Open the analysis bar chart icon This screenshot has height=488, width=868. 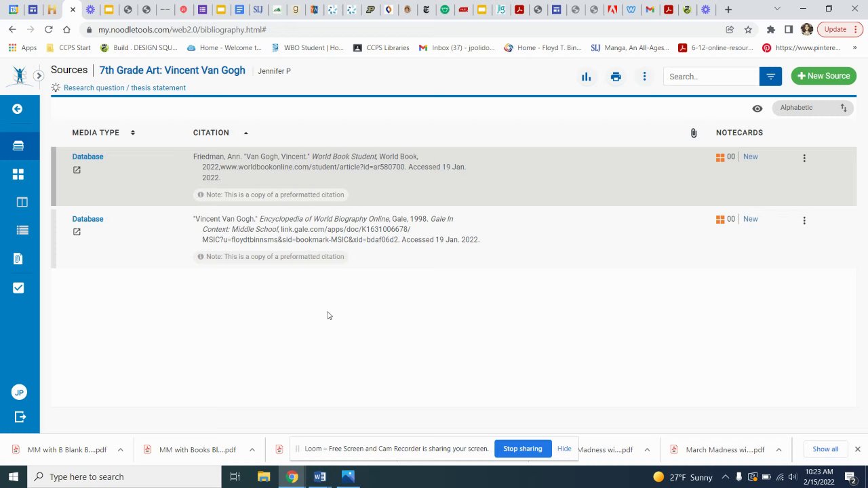586,77
